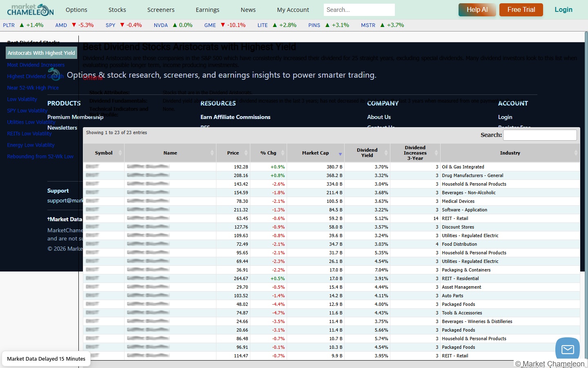The height and width of the screenshot is (368, 588).
Task: Open the News menu
Action: tap(248, 10)
